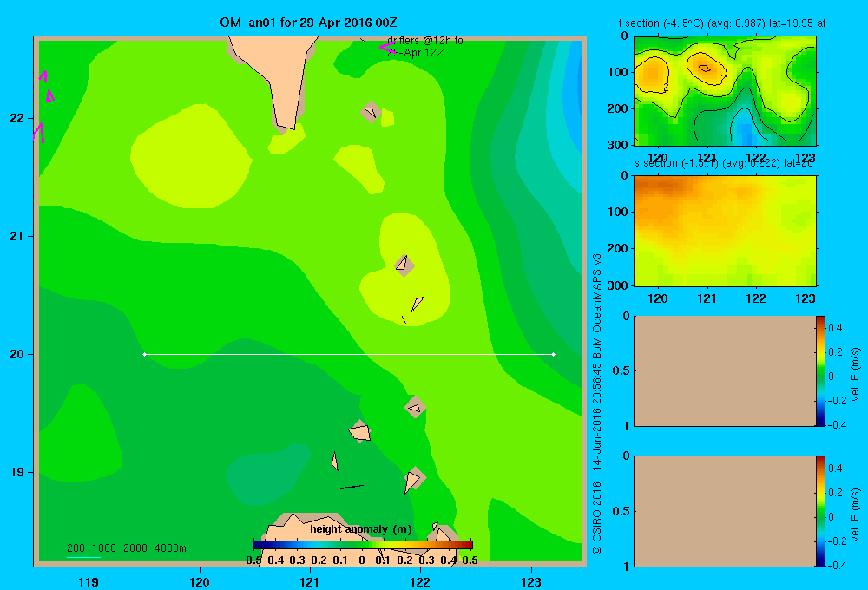The image size is (868, 590).
Task: Click the lower "vel. E (m/s)" color bar
Action: pyautogui.click(x=820, y=511)
